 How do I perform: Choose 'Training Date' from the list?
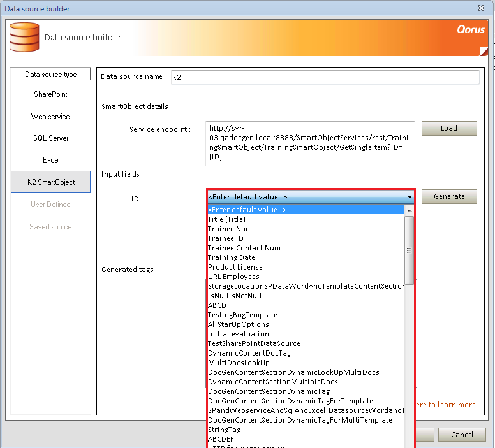(306, 257)
